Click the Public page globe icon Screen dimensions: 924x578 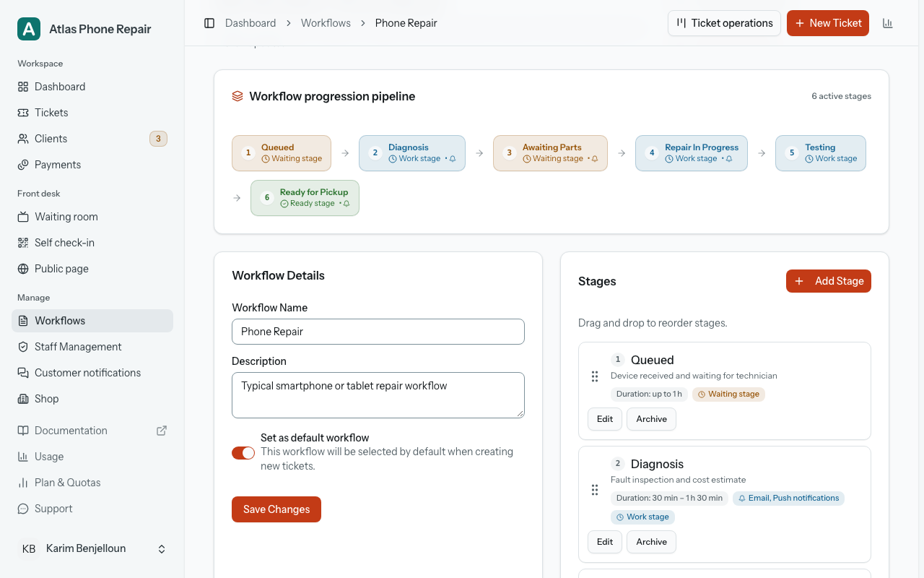pos(23,269)
